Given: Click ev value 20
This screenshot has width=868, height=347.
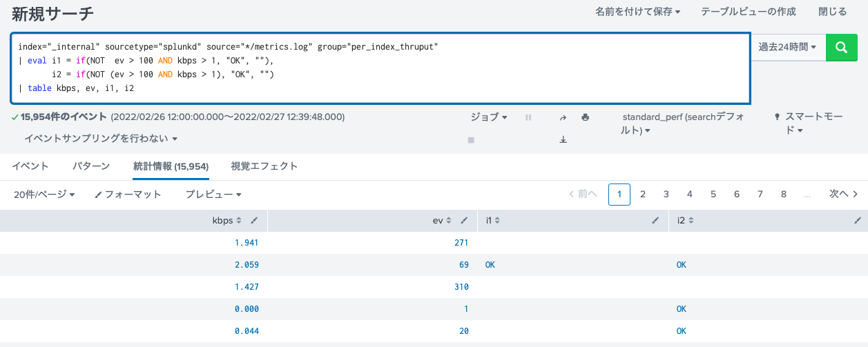Looking at the screenshot, I should click(x=464, y=331).
